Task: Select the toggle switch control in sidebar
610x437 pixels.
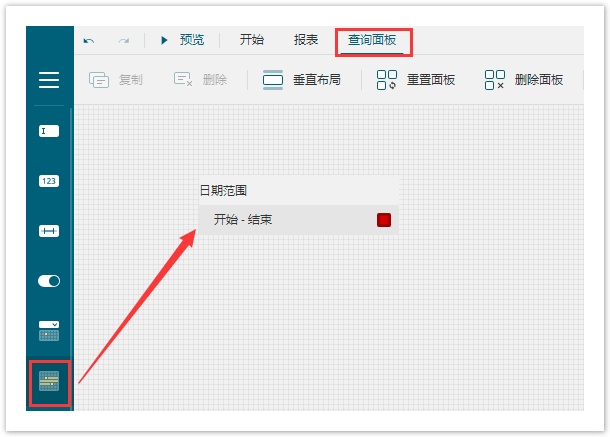Action: (x=49, y=281)
